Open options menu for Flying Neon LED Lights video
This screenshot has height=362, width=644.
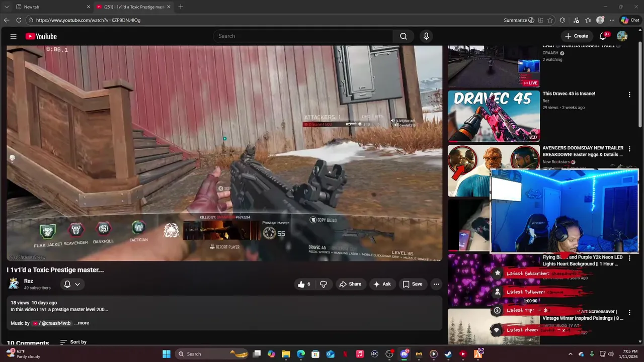coord(629,258)
